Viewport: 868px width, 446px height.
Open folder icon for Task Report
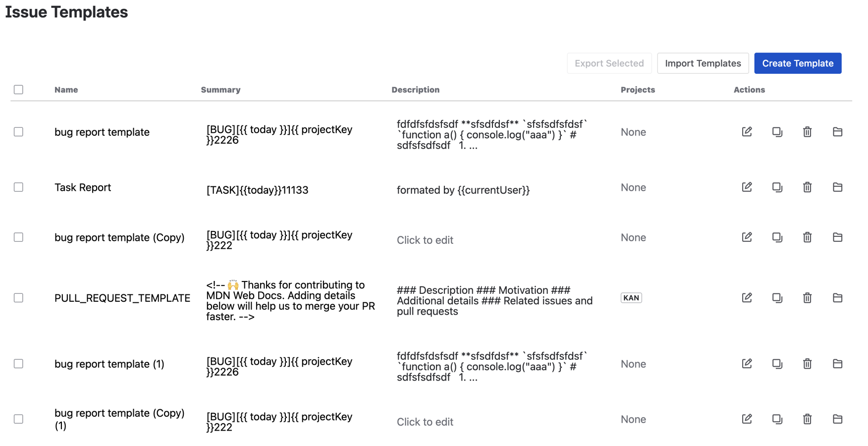tap(837, 187)
